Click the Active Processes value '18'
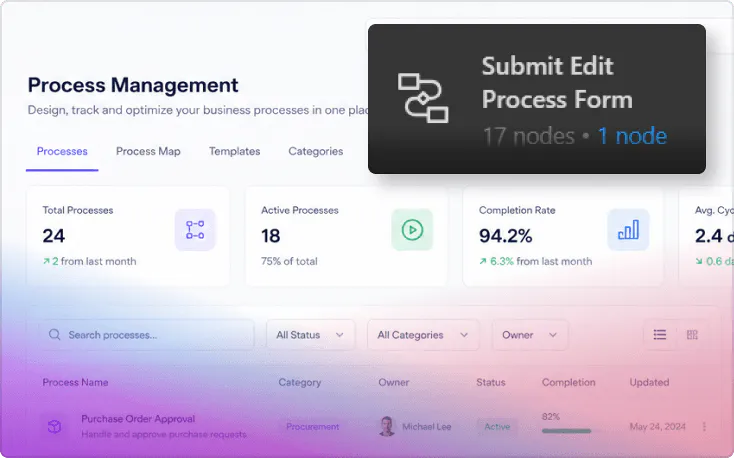734x458 pixels. tap(271, 236)
